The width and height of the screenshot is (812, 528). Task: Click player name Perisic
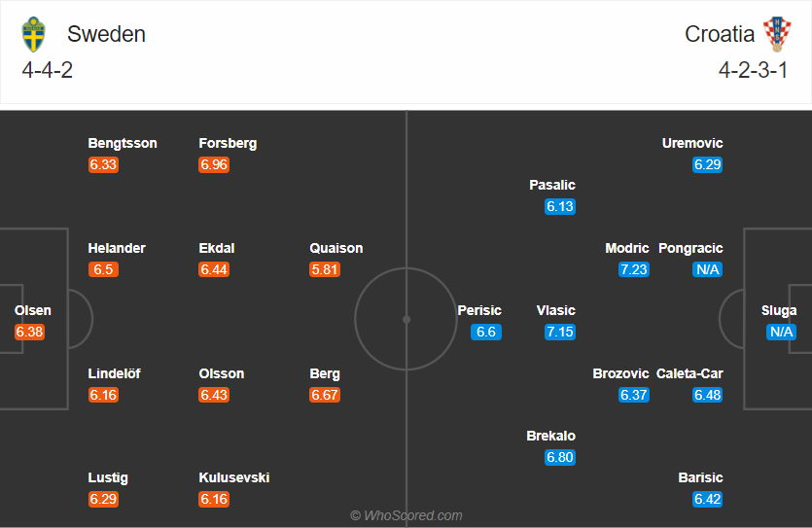pos(479,310)
